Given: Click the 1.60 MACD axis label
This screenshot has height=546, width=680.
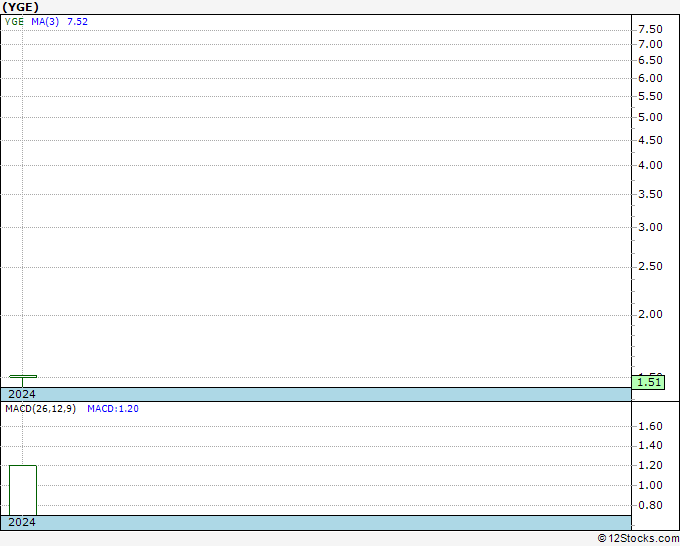Looking at the screenshot, I should pos(651,426).
